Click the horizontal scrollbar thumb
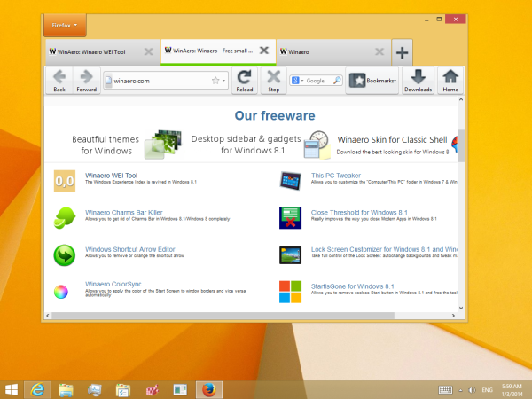Screen dimensions: 532x399 [x=223, y=316]
